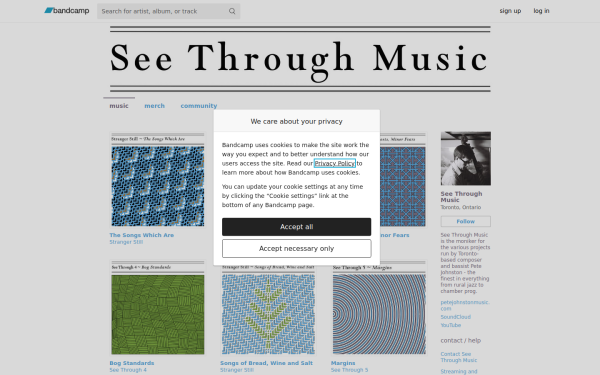This screenshot has height=375, width=600.
Task: Click the See Through Music header banner
Action: 300,59
